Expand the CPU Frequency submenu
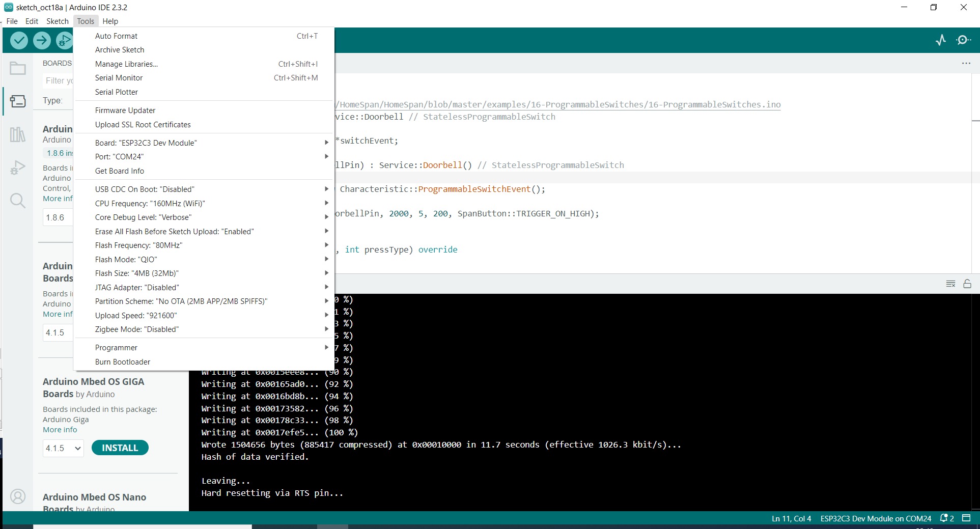This screenshot has width=980, height=529. click(204, 203)
